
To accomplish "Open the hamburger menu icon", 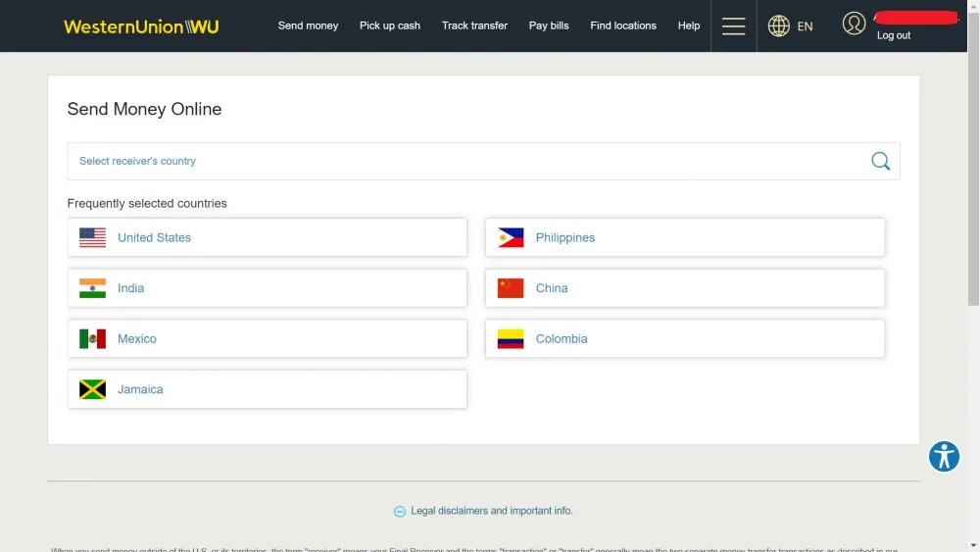I will click(733, 25).
